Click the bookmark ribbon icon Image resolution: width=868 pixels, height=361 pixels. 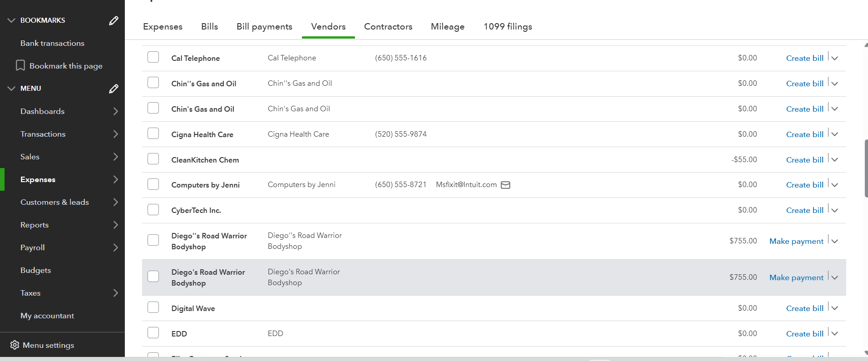pos(20,66)
